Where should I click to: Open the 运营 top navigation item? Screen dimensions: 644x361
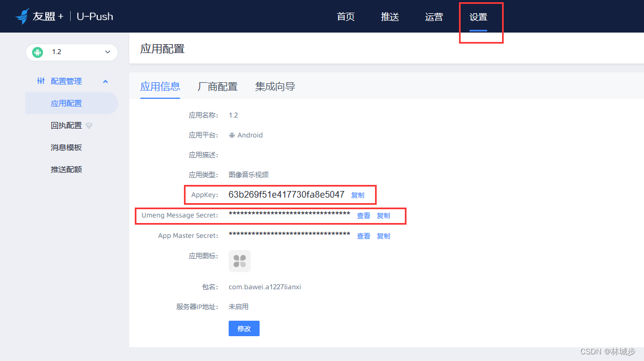tap(434, 17)
